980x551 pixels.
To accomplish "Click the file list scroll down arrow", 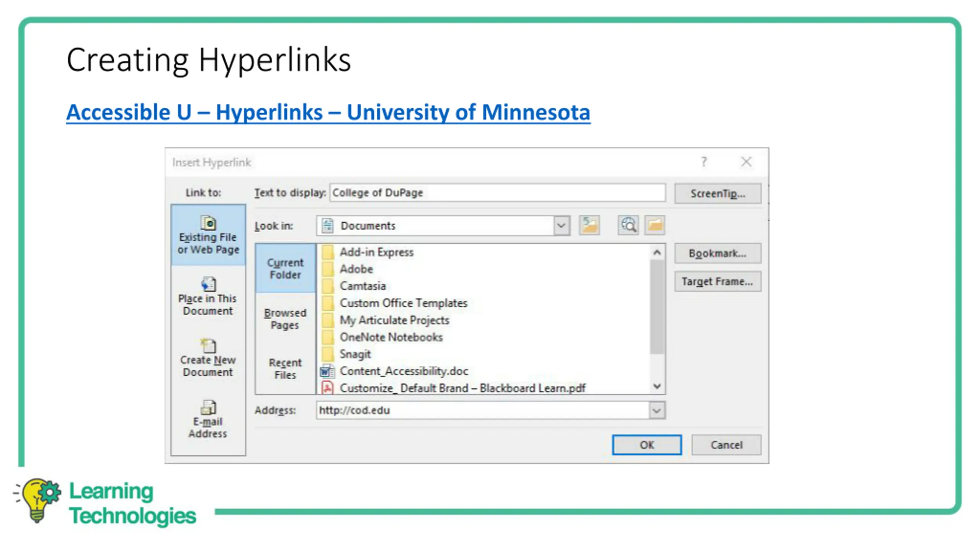I will coord(657,386).
